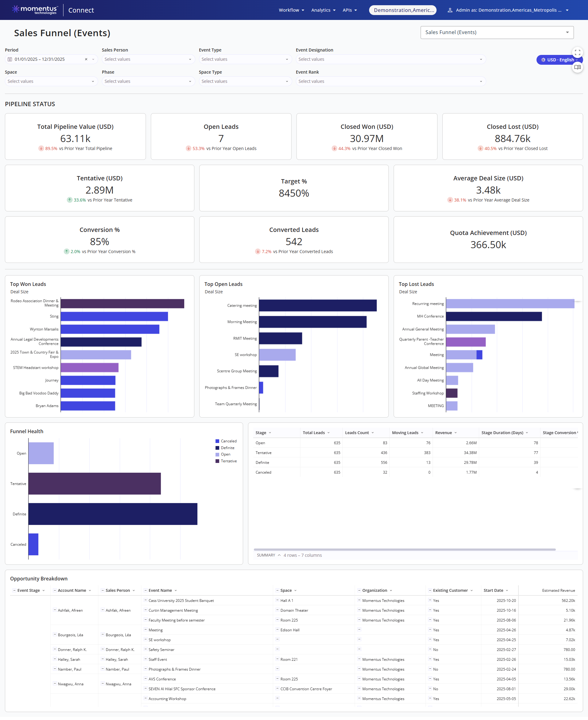The image size is (588, 720).
Task: Click down-arrow icon on Total Pipeline Value trend
Action: [41, 148]
